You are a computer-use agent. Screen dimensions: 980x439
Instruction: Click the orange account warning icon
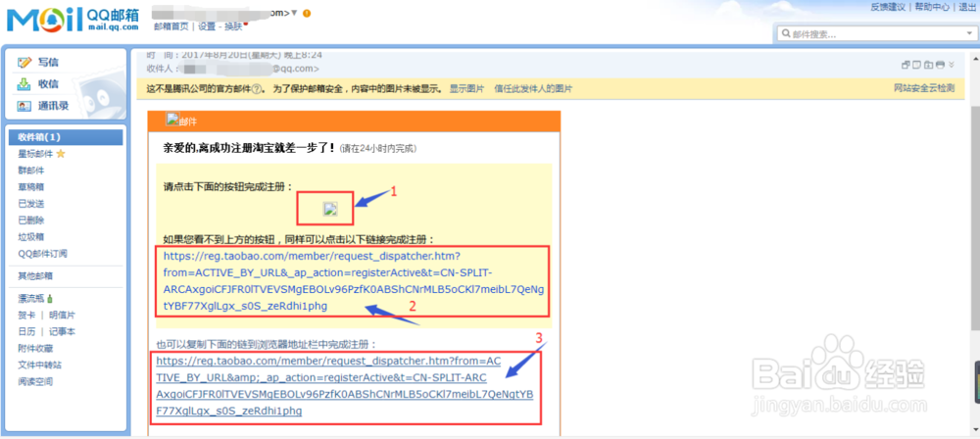point(306,13)
